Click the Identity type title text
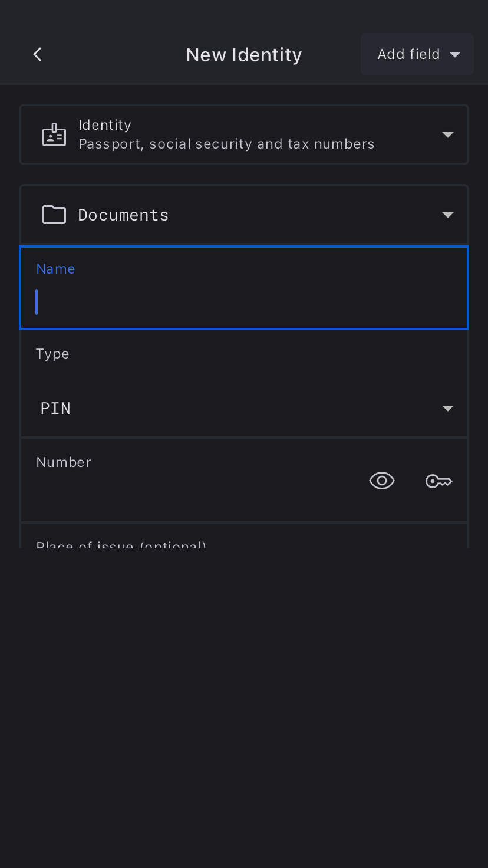488x868 pixels. click(105, 125)
